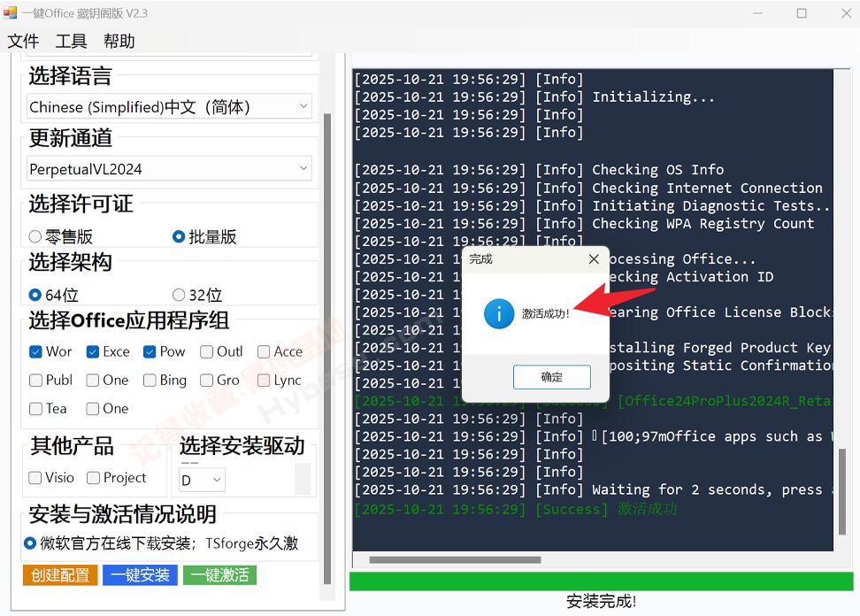The height and width of the screenshot is (616, 860).
Task: Switch architecture to 32位
Action: coord(177,294)
